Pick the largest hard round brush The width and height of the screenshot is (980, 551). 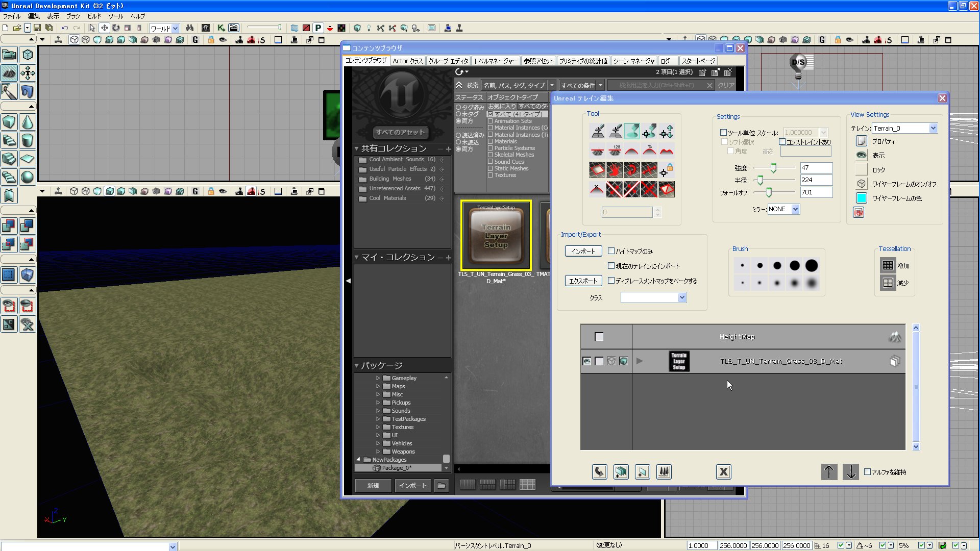tap(812, 265)
